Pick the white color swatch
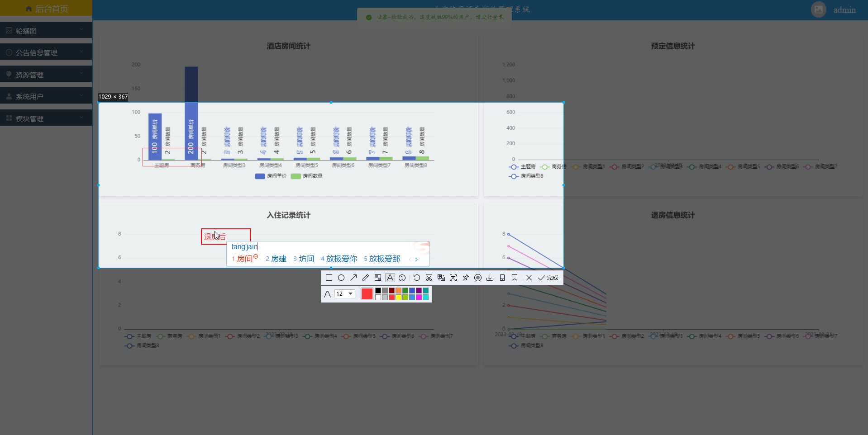The image size is (868, 435). click(x=378, y=297)
